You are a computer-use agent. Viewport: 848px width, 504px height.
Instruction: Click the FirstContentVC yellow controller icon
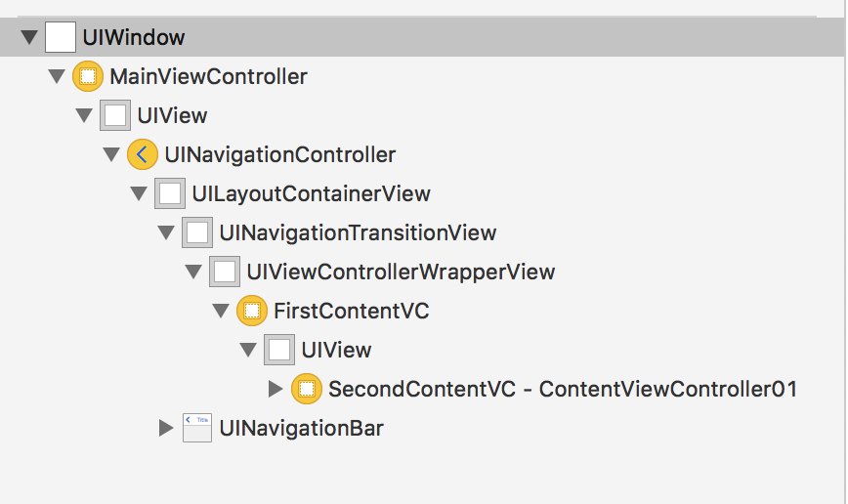(x=252, y=311)
